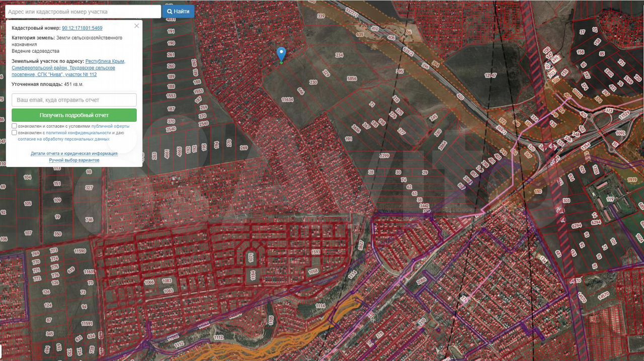Image resolution: width=644 pixels, height=361 pixels.
Task: Select parcel labeled 11590 on the map
Action: click(x=79, y=251)
